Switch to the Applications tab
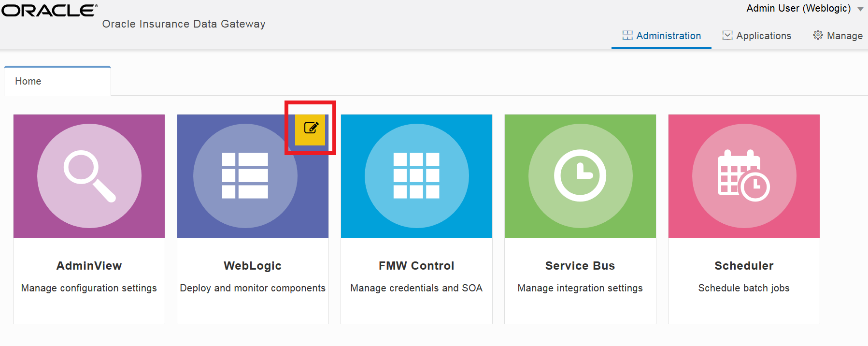Image resolution: width=868 pixels, height=346 pixels. pyautogui.click(x=756, y=36)
